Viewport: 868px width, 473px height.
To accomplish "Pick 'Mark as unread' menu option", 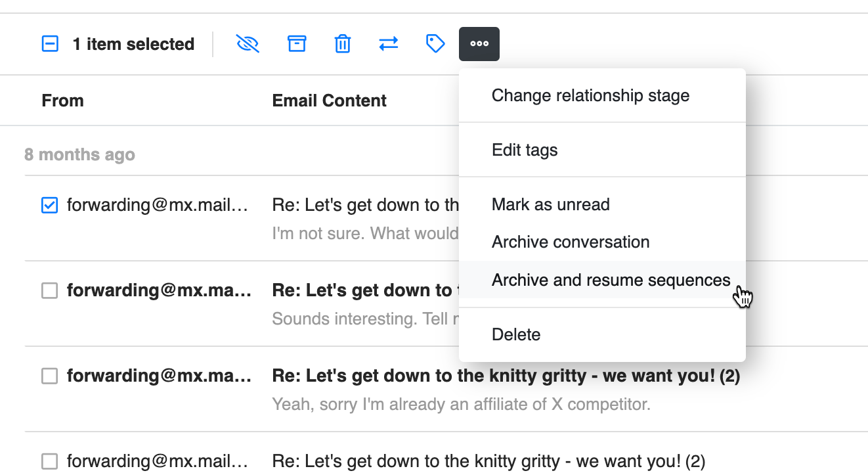I will tap(550, 204).
